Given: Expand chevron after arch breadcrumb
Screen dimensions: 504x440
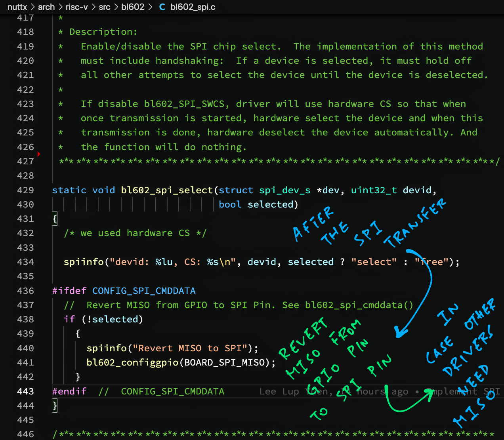Looking at the screenshot, I should click(60, 7).
